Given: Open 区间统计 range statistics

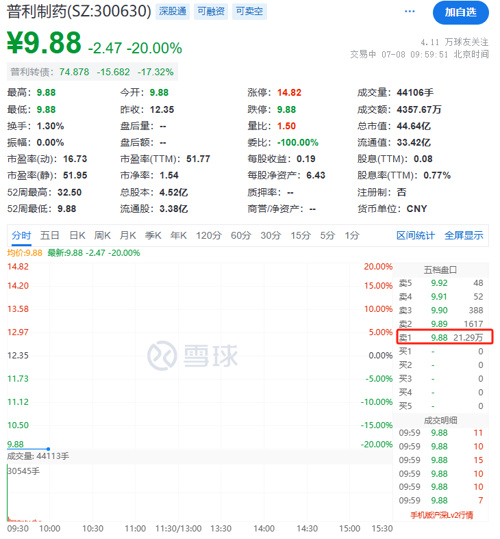Looking at the screenshot, I should point(415,236).
